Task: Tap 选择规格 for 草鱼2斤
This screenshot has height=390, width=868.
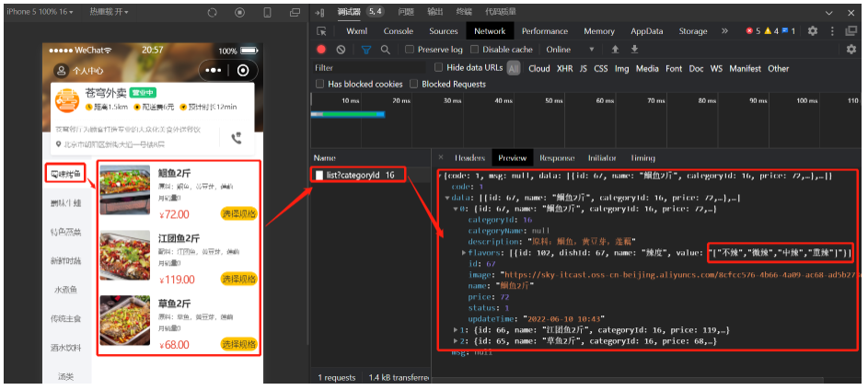Action: pos(239,344)
